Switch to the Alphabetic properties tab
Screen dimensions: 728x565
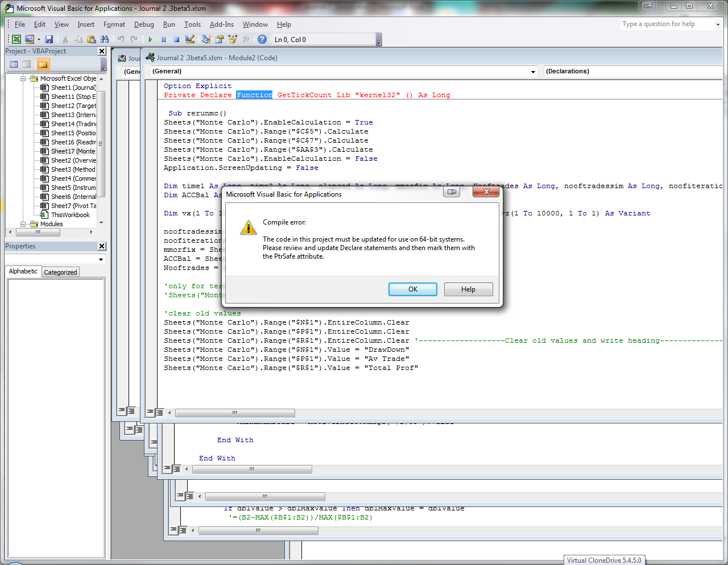point(23,272)
